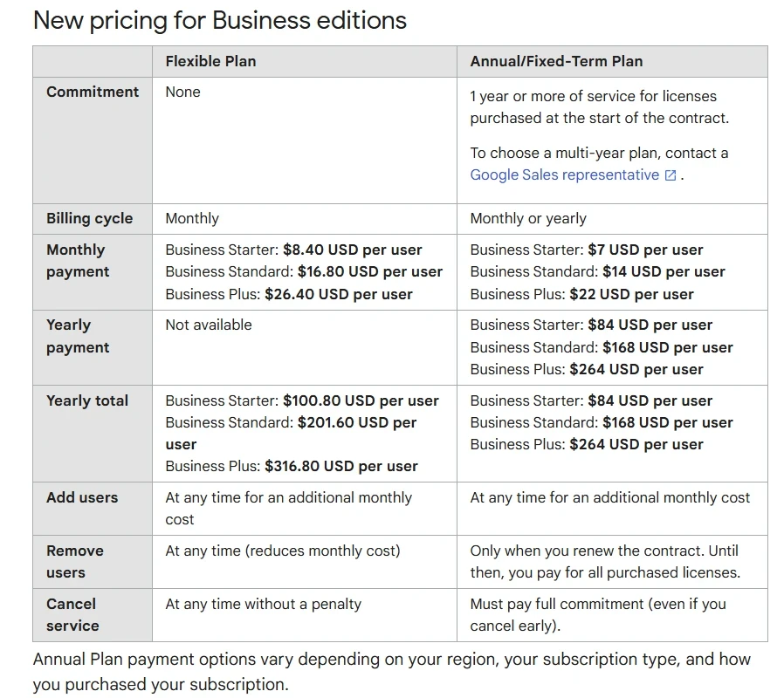This screenshot has height=698, width=784.
Task: Click the "Must pay full commitment" cell
Action: click(597, 614)
